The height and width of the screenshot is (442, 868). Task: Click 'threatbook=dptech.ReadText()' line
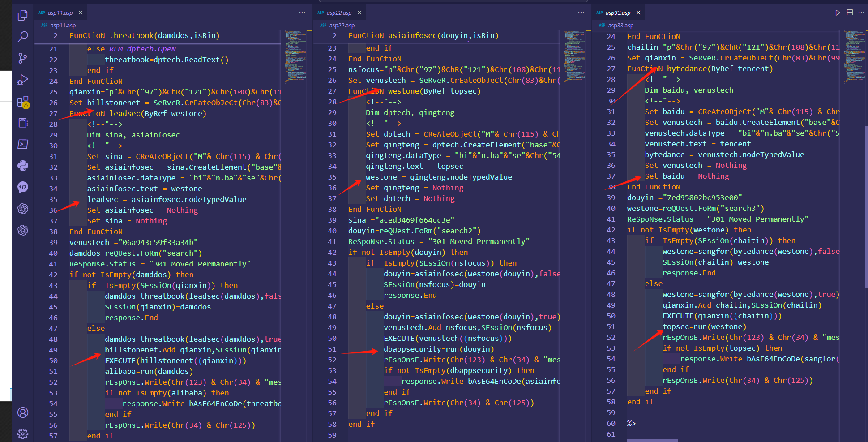[167, 60]
